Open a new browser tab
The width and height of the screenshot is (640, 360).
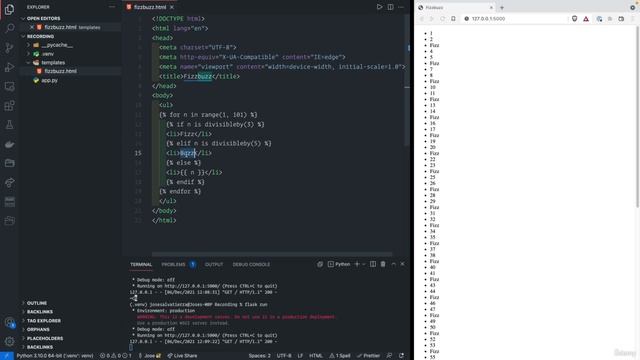tap(502, 7)
